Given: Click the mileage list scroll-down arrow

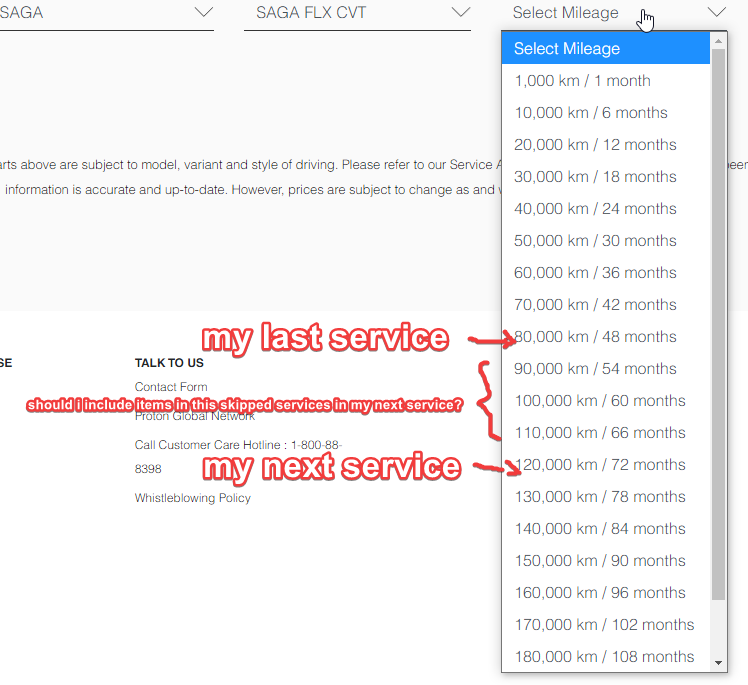Looking at the screenshot, I should pos(718,663).
